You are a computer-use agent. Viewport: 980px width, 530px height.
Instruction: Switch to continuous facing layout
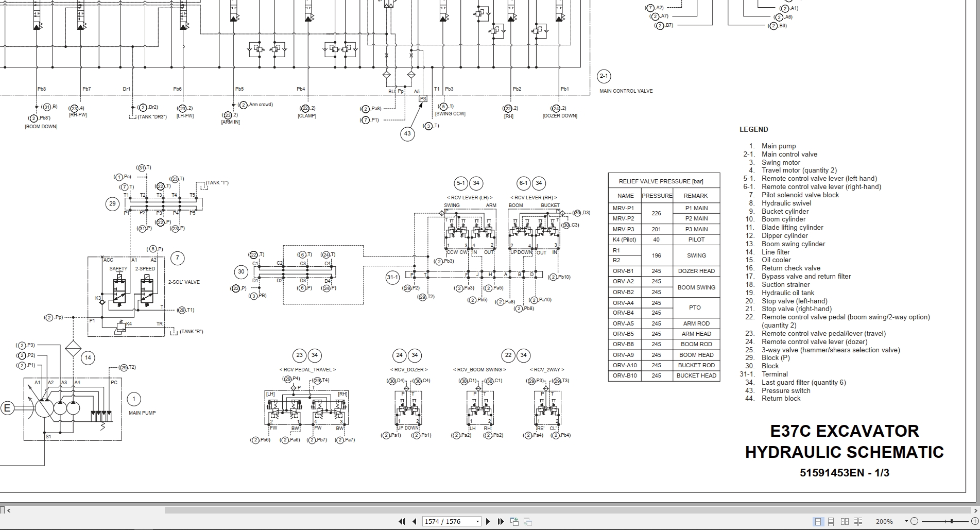858,521
